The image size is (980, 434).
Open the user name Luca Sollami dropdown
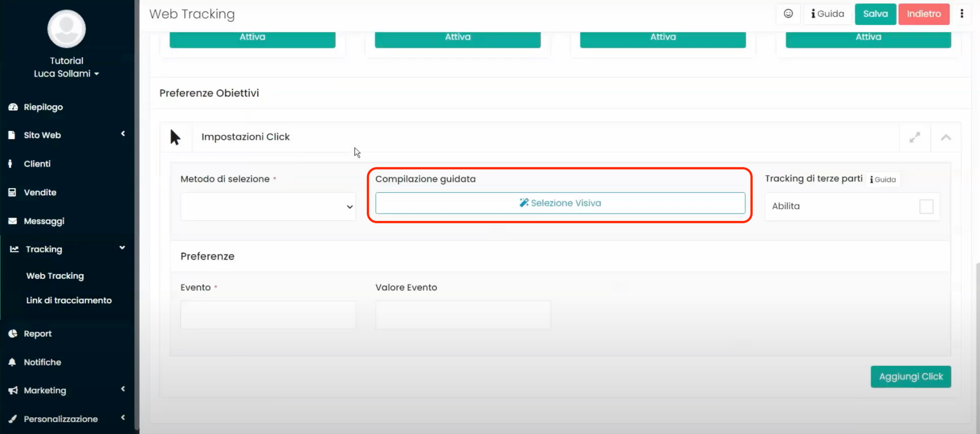click(x=66, y=73)
